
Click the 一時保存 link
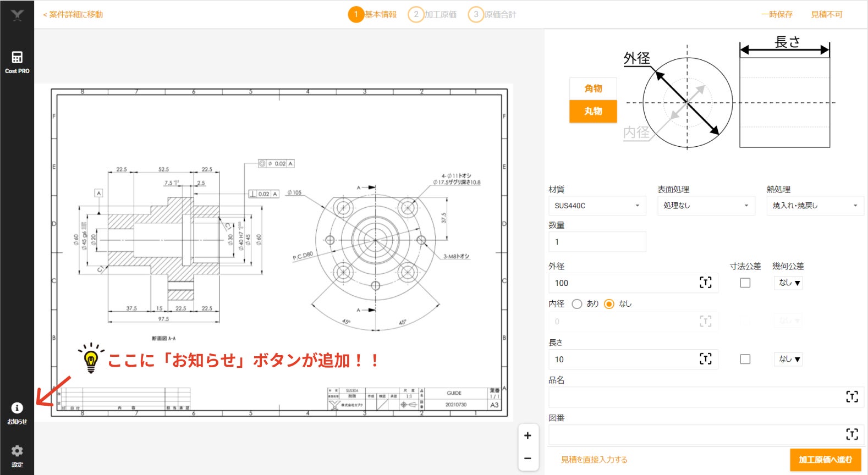point(777,14)
